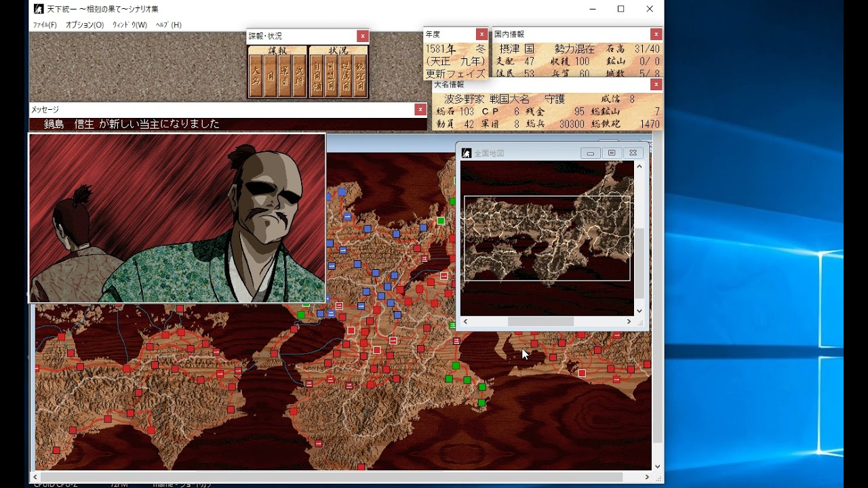Viewport: 868px width, 488px height.
Task: Select the 大名 button under 諜報
Action: tap(256, 76)
